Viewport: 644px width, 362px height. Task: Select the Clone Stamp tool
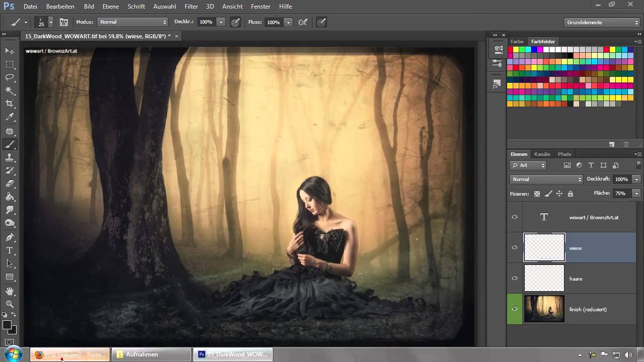pyautogui.click(x=10, y=158)
